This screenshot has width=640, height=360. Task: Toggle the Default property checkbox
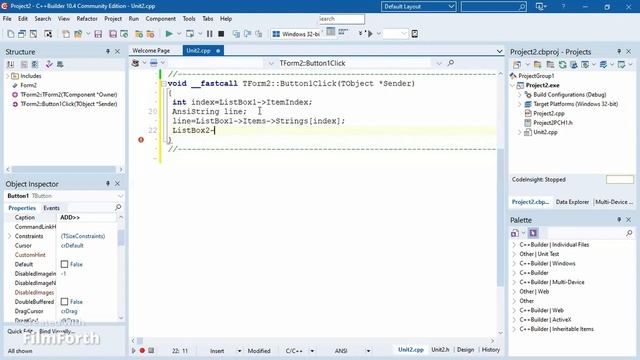pos(64,264)
